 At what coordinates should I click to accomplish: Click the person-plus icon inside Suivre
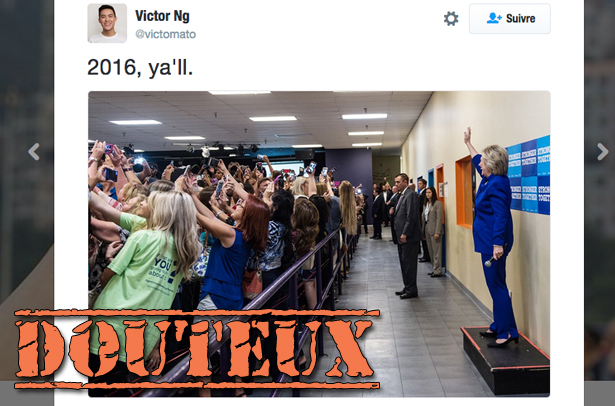point(494,18)
